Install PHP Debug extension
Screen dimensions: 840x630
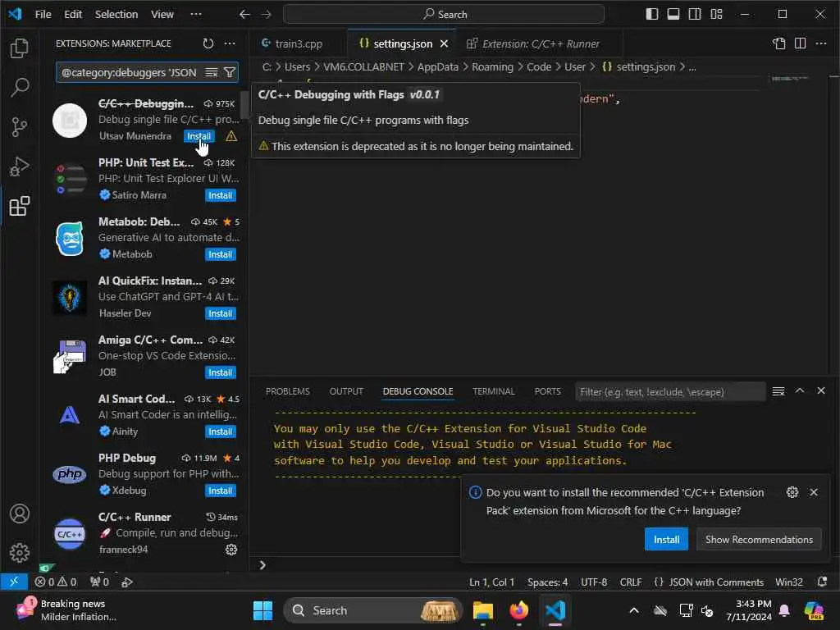coord(220,491)
